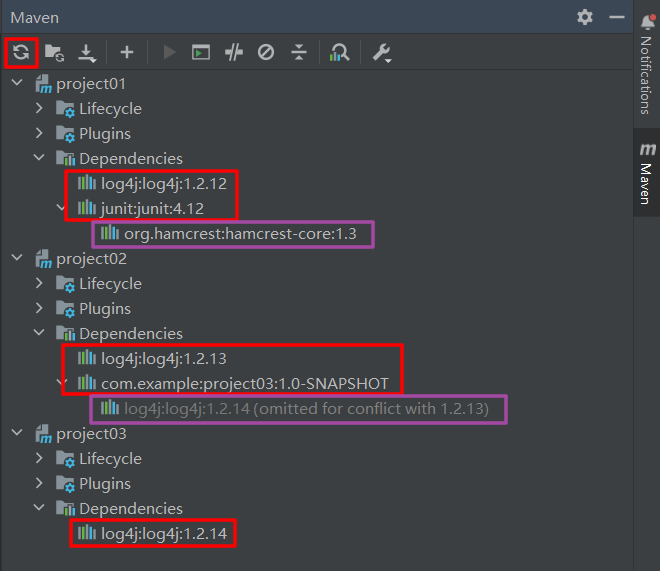Click project01 Maven module icon
This screenshot has height=571, width=660.
(x=43, y=84)
